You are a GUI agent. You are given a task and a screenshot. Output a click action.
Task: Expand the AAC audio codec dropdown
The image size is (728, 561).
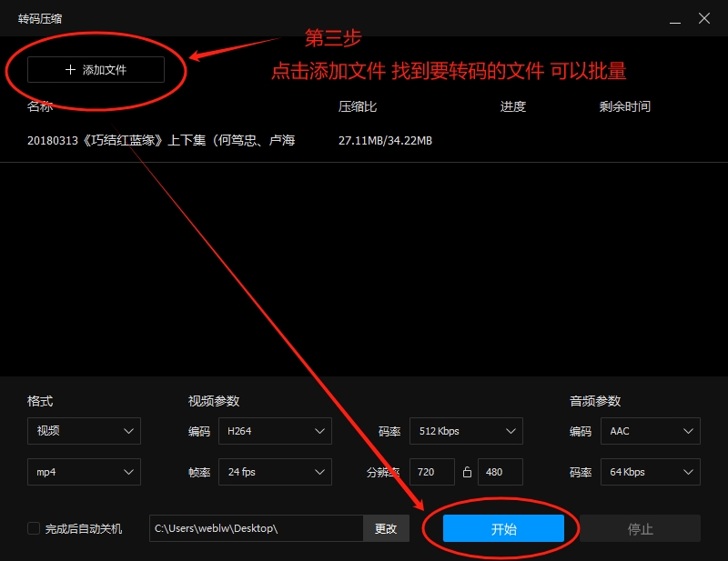point(650,431)
